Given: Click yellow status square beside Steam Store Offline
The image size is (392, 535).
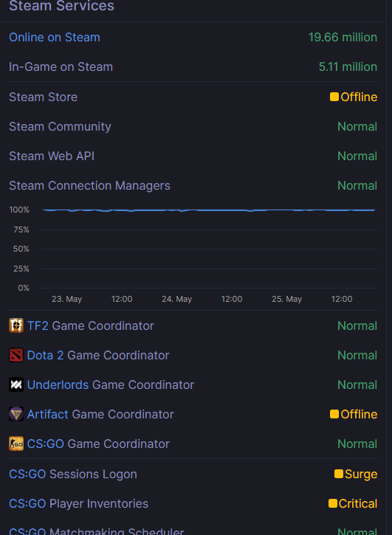Looking at the screenshot, I should tap(334, 97).
